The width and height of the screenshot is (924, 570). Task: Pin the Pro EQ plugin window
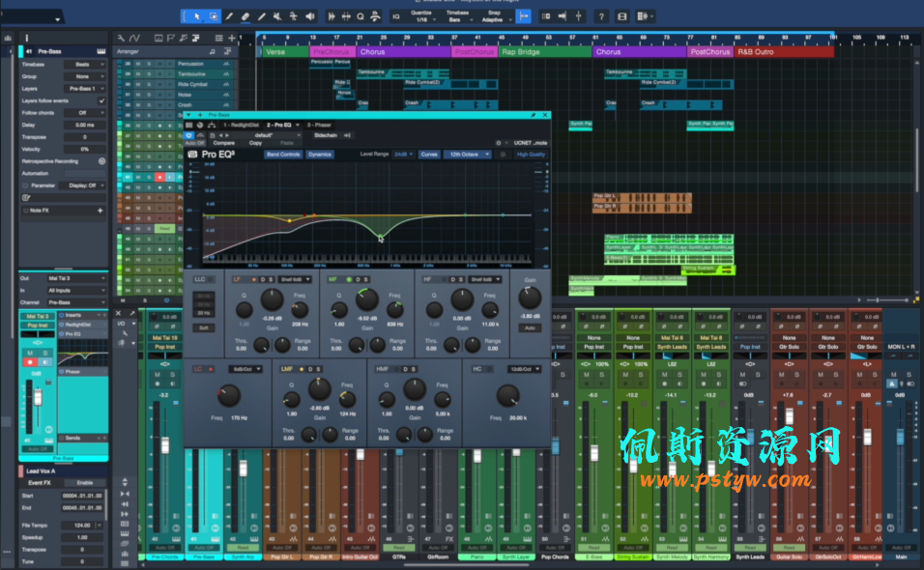[534, 115]
